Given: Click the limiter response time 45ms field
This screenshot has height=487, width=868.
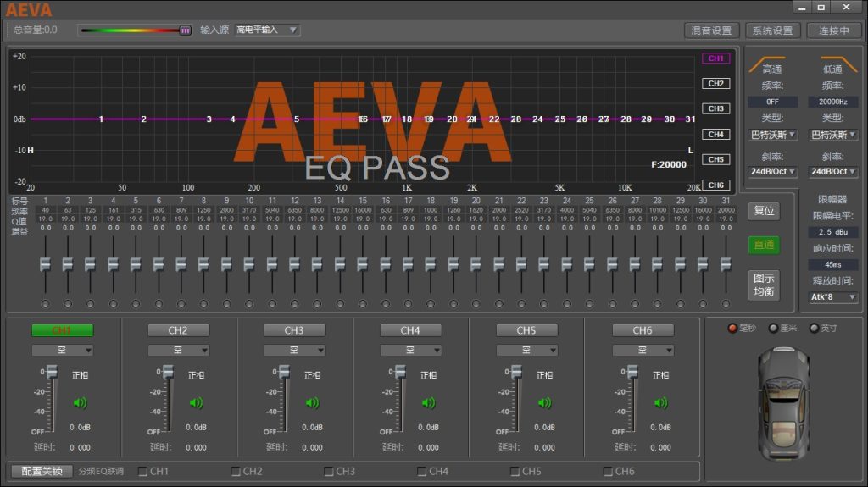Looking at the screenshot, I should [832, 264].
